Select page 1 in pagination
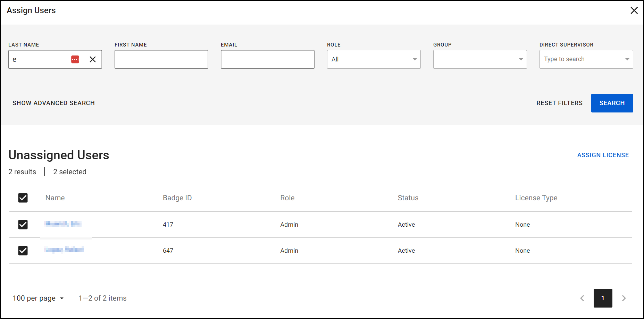644x319 pixels. tap(603, 298)
